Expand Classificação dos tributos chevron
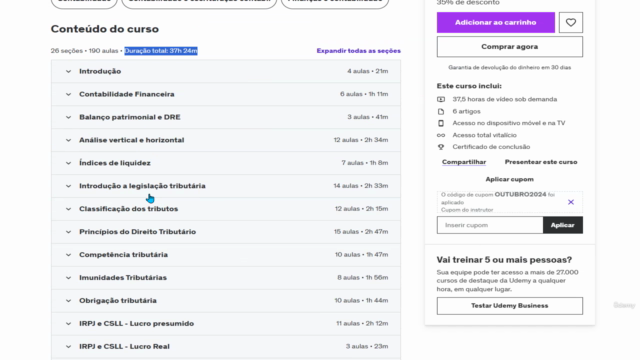640x360 pixels. click(x=68, y=209)
